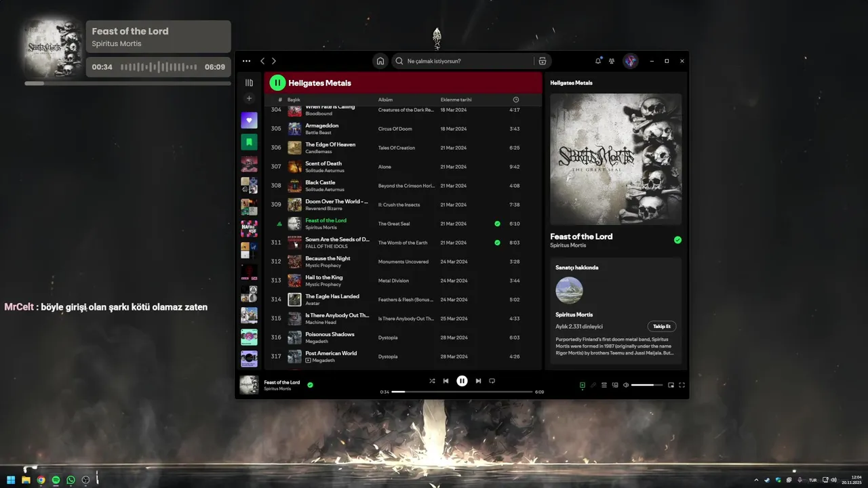
Task: Show hidden system tray icons
Action: click(756, 480)
